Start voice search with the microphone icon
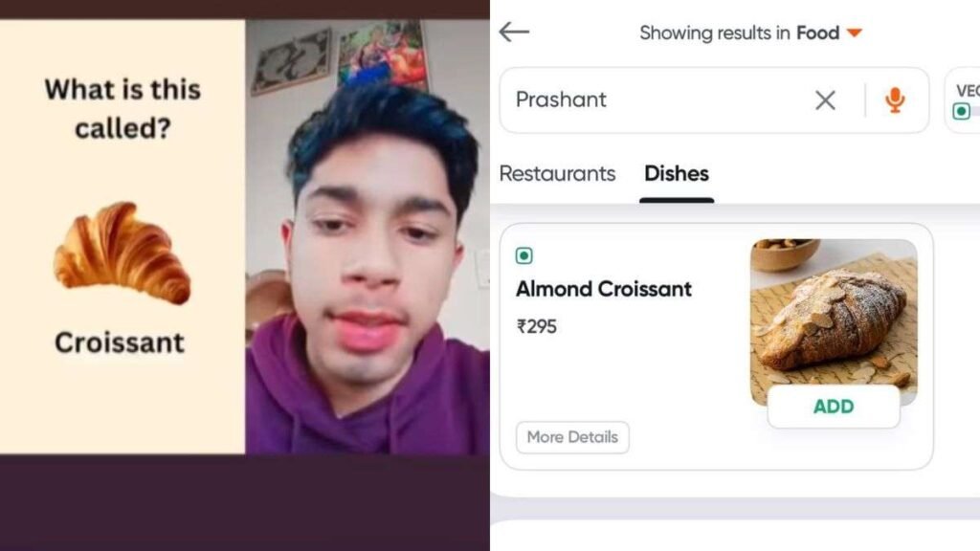 (x=895, y=99)
